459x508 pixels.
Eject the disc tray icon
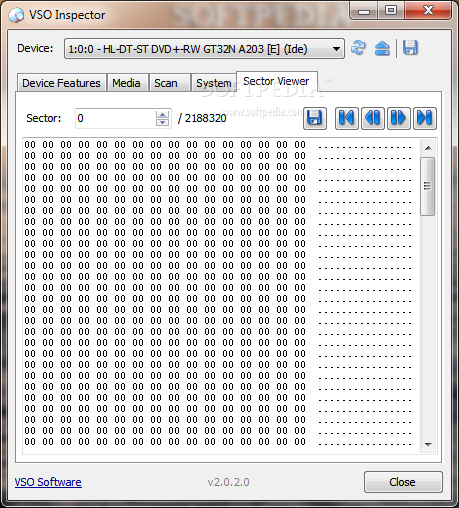(x=382, y=48)
